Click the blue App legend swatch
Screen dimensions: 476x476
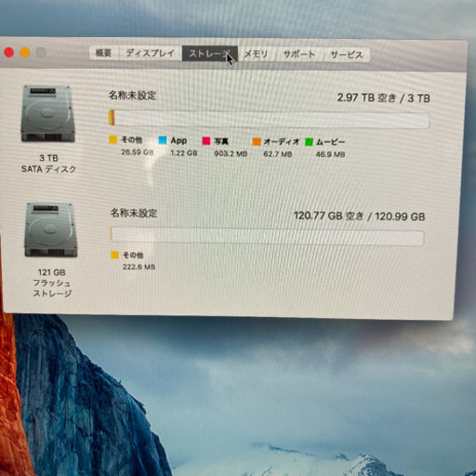point(163,140)
